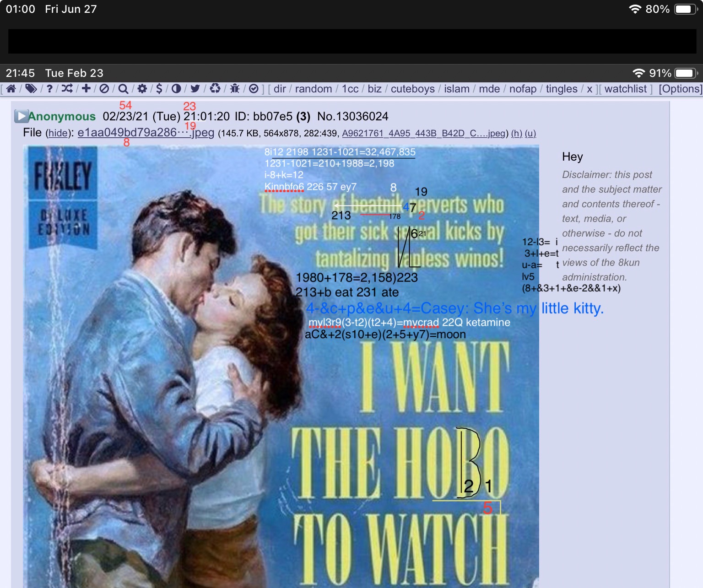Open the tingles board link
Screen dimensions: 703x588
(562, 89)
